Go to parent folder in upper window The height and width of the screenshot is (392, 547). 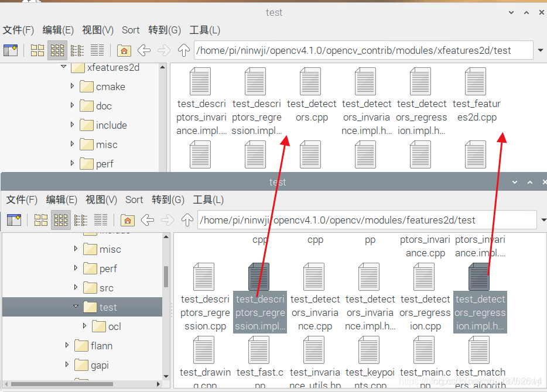[x=183, y=50]
